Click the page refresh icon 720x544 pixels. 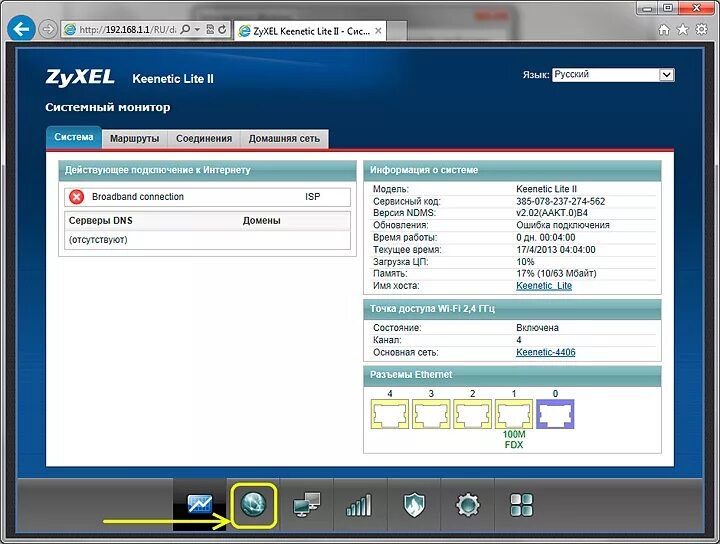[x=222, y=30]
